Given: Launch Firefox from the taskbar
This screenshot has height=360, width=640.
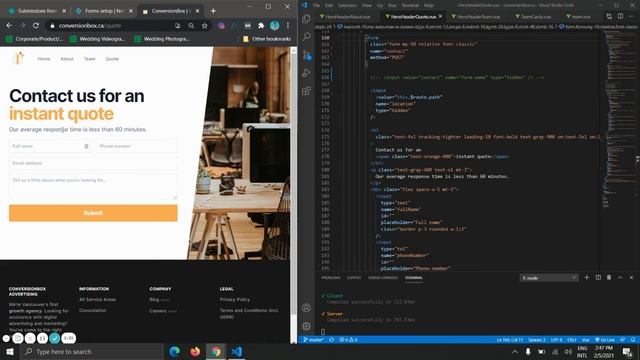Looking at the screenshot, I should (195, 351).
